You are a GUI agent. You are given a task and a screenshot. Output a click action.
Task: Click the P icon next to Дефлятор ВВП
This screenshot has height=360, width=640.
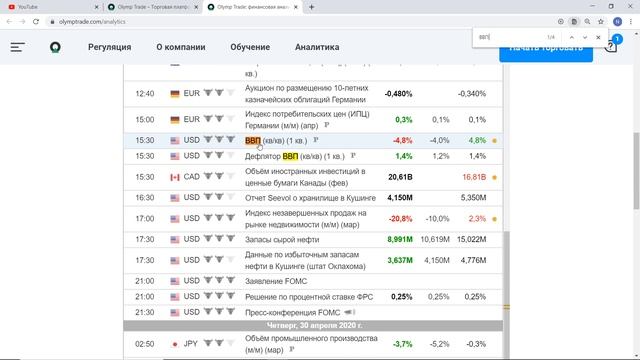[353, 156]
